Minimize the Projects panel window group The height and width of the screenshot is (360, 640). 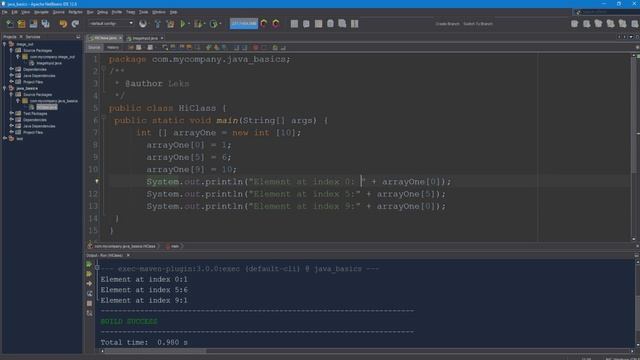pyautogui.click(x=78, y=37)
